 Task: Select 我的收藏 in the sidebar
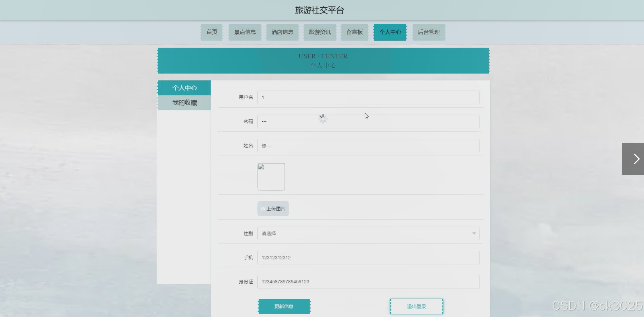184,103
